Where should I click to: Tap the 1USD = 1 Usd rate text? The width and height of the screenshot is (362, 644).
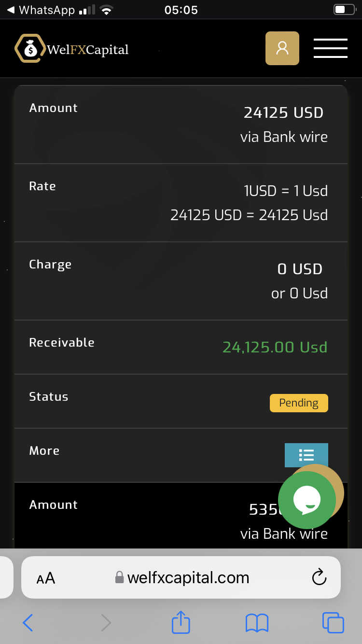click(286, 191)
